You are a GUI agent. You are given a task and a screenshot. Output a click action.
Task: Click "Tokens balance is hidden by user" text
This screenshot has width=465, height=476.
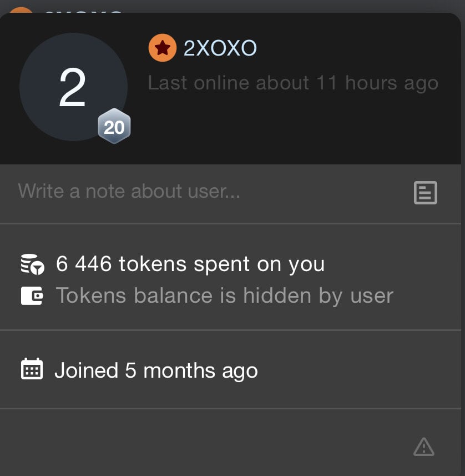pyautogui.click(x=224, y=295)
